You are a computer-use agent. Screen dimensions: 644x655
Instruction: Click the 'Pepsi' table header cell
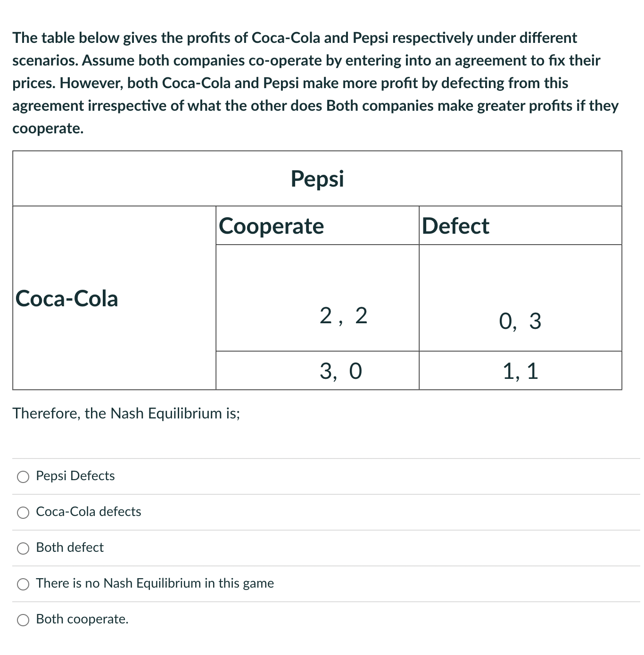(317, 179)
